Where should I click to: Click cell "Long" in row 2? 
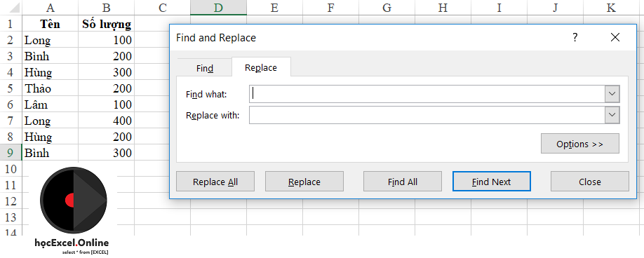click(50, 40)
